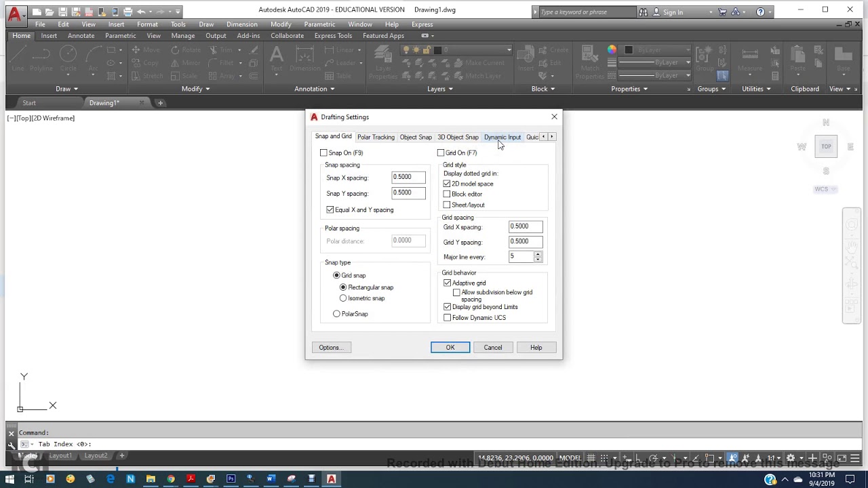Check Block editor dotted grid option
The image size is (868, 488).
tap(447, 195)
